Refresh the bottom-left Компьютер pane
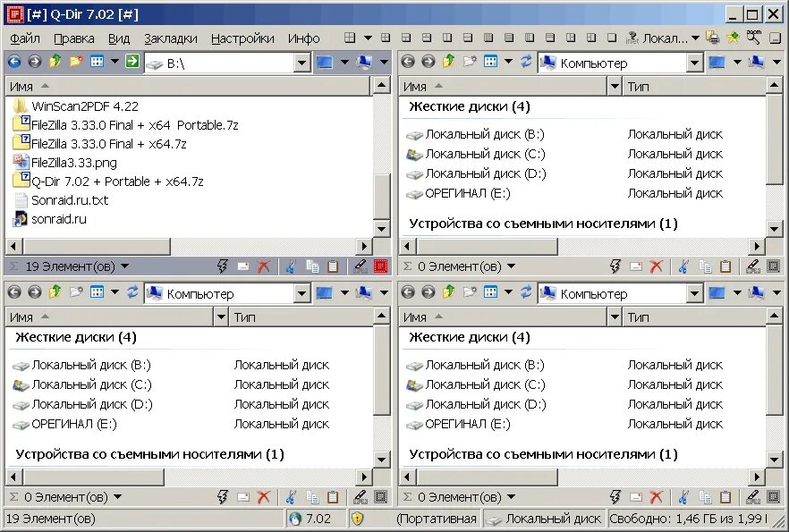Image resolution: width=789 pixels, height=532 pixels. [x=132, y=292]
